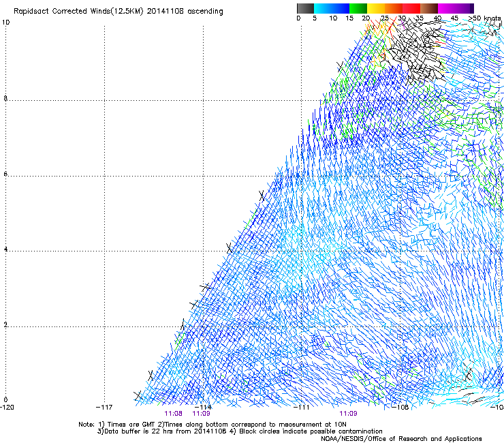Click the '-120' longitude axis label

coord(7,408)
